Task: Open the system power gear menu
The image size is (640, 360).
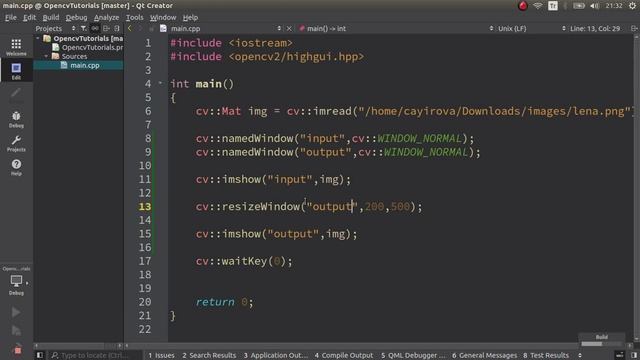Action: click(x=632, y=6)
